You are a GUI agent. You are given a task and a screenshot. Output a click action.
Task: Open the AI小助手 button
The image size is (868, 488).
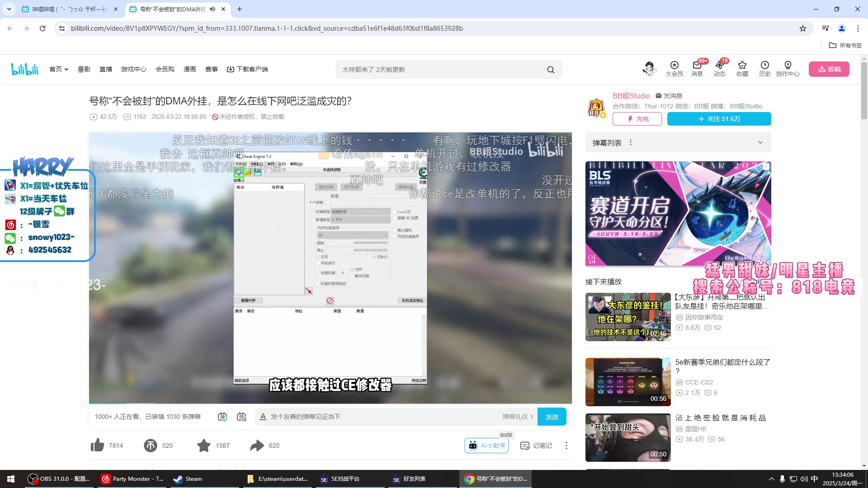tap(486, 446)
